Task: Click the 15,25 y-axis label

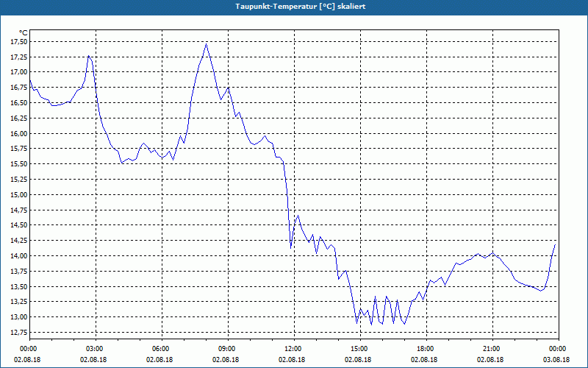Action: (x=18, y=180)
